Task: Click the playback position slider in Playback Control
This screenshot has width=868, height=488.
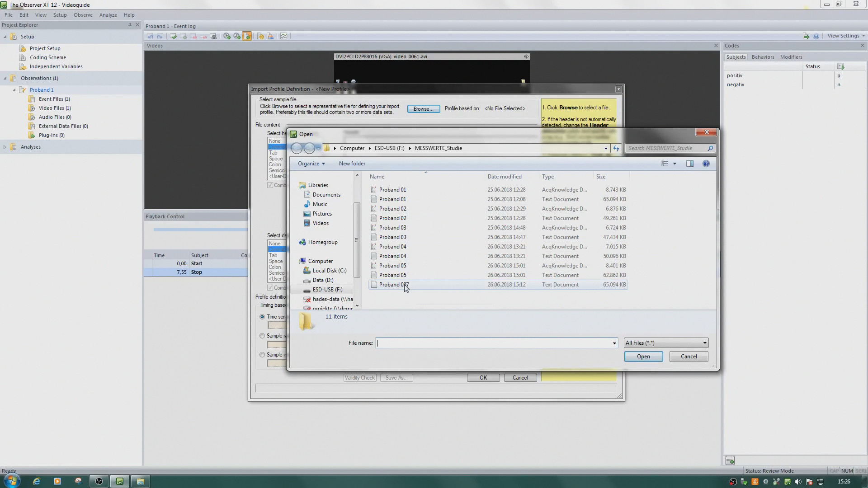Action: (x=200, y=230)
